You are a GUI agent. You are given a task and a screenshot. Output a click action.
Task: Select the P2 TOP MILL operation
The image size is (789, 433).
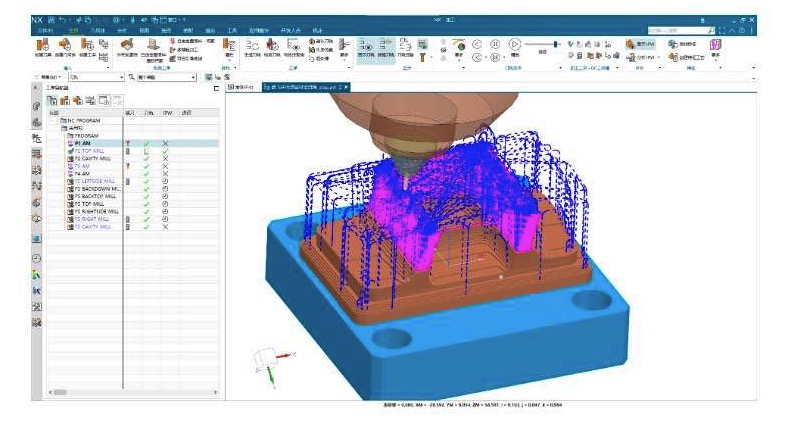(x=90, y=150)
